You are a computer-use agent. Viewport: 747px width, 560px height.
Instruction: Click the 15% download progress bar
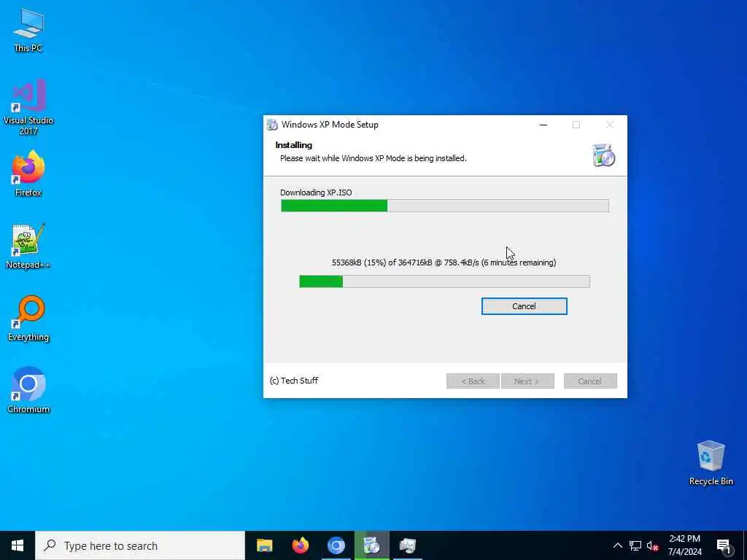444,281
